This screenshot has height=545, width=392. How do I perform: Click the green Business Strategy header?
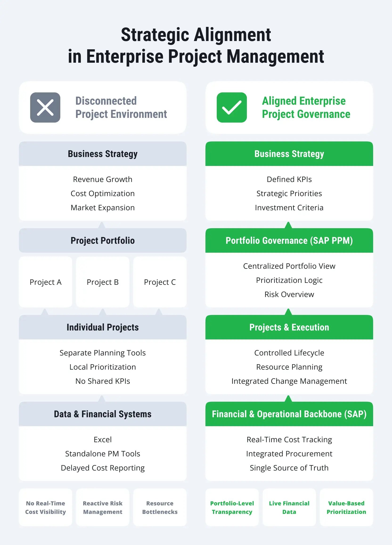tap(289, 154)
